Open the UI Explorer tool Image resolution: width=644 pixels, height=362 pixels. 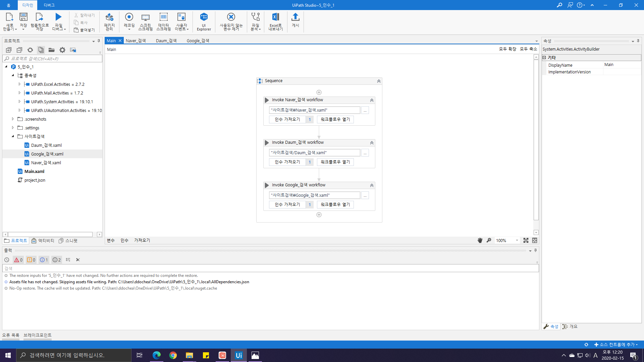pyautogui.click(x=204, y=21)
